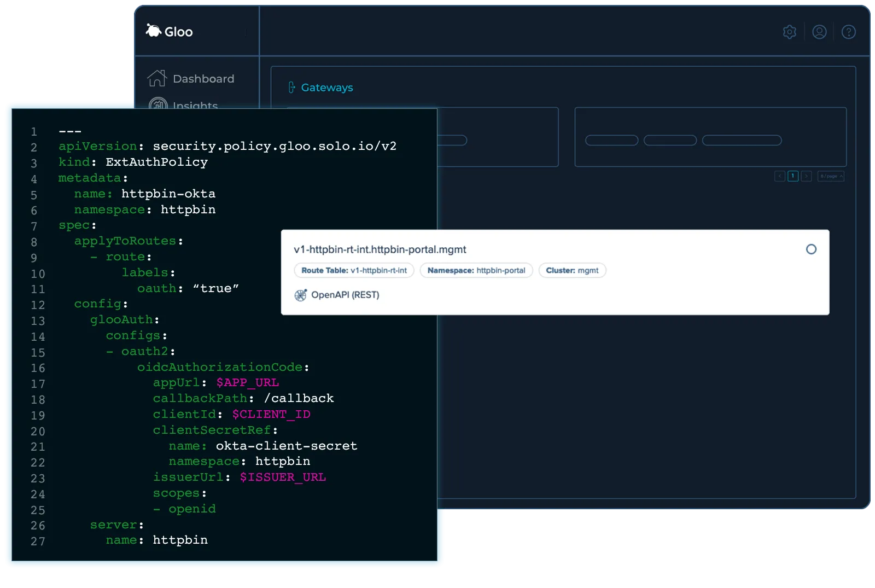Viewport: 875px width, 588px height.
Task: Click the applyToRoutes: code line
Action: (129, 241)
